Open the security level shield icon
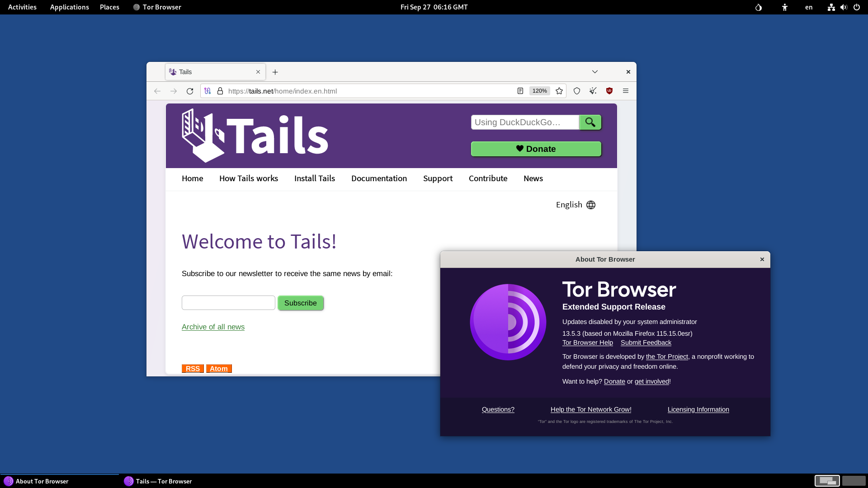This screenshot has width=868, height=488. [576, 91]
